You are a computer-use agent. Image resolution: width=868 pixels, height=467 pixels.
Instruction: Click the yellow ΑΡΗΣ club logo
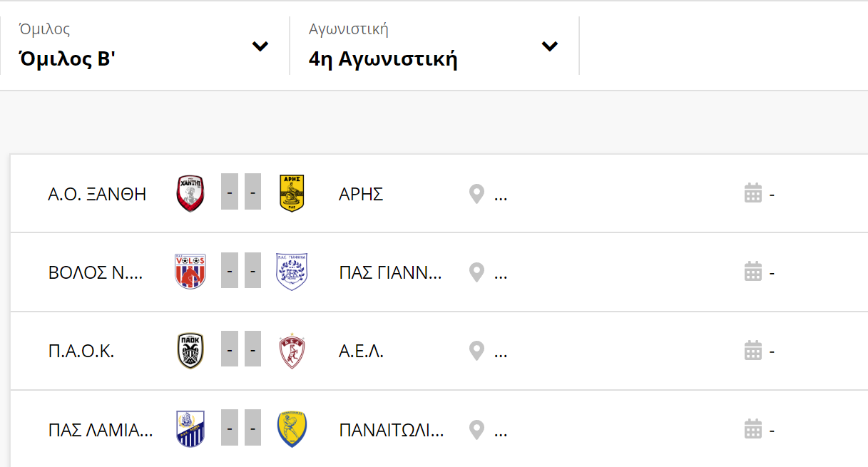[x=292, y=193]
